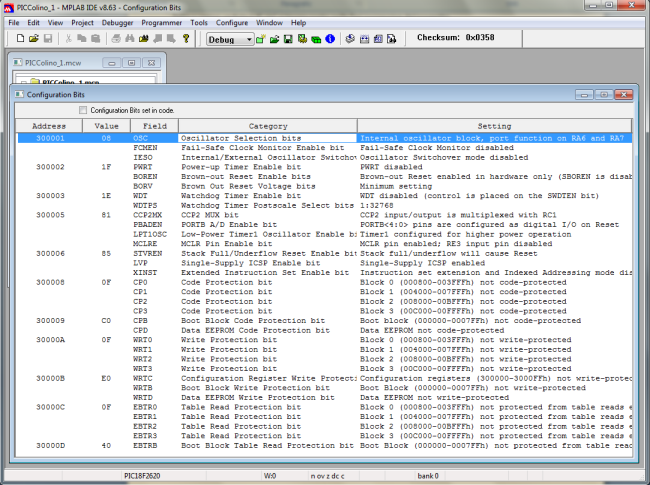Click the Checksum 0x0358 display

coord(456,37)
